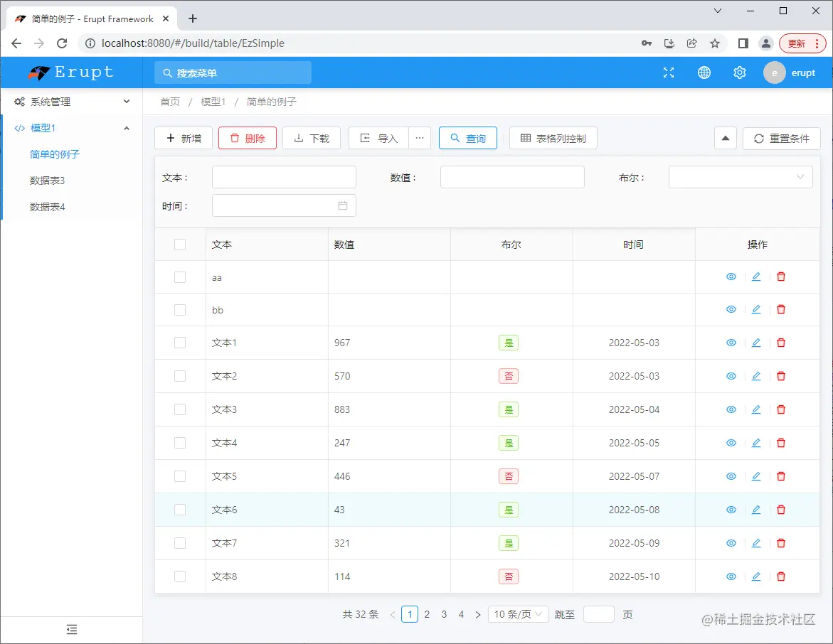Open browser side panel icon
This screenshot has width=833, height=644.
743,43
